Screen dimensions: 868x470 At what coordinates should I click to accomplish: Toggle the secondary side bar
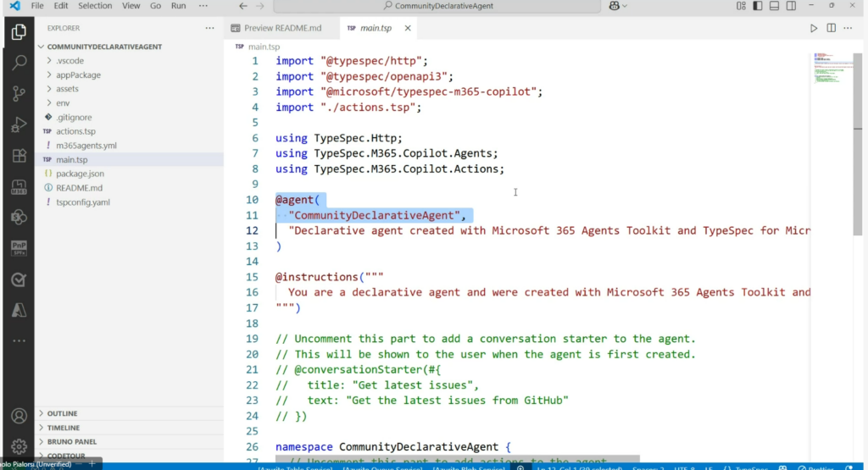click(791, 6)
